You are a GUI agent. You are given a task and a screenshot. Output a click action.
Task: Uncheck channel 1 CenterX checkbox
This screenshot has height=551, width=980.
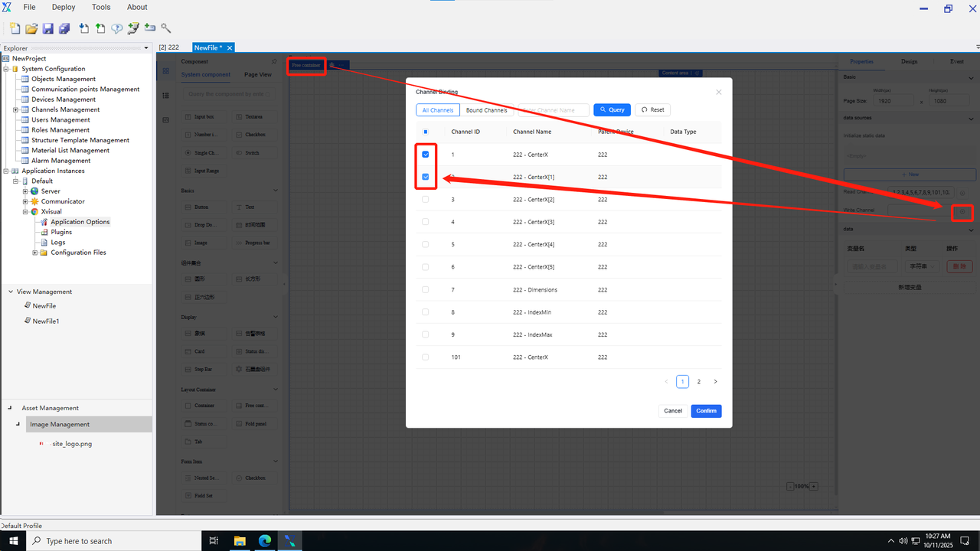click(x=426, y=155)
